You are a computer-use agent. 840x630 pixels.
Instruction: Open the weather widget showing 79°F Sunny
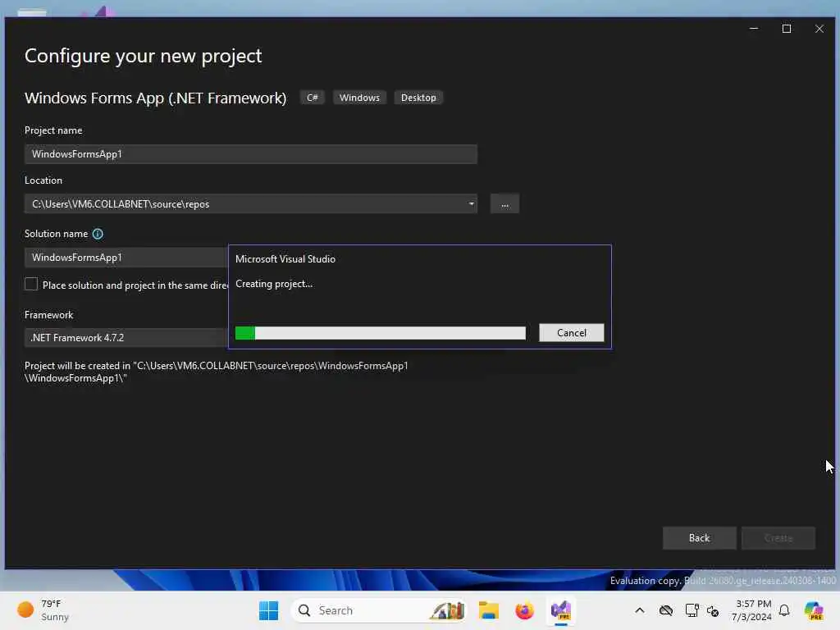pyautogui.click(x=44, y=610)
